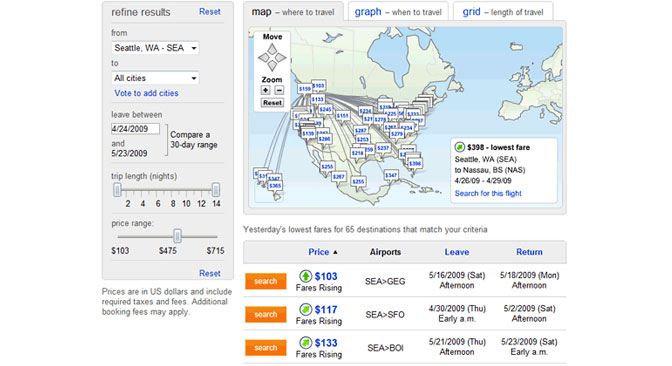672x366 pixels.
Task: Pan the map left with the Move arrow
Action: (263, 57)
